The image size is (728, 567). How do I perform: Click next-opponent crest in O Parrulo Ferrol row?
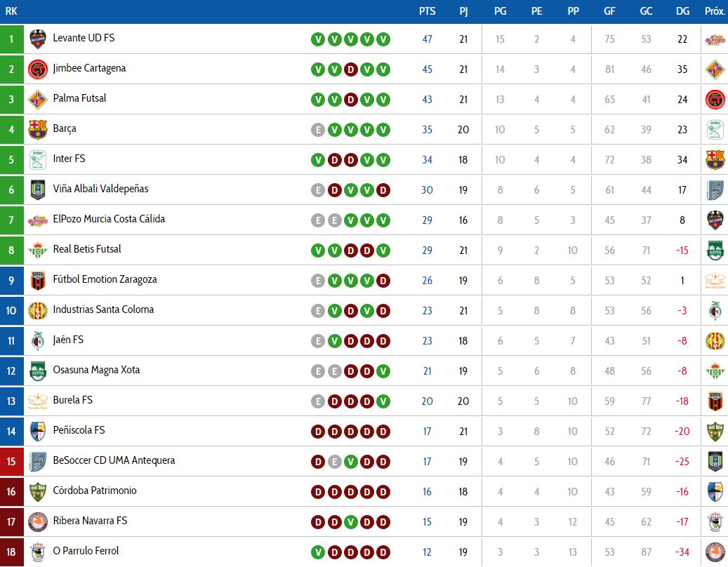(x=715, y=552)
